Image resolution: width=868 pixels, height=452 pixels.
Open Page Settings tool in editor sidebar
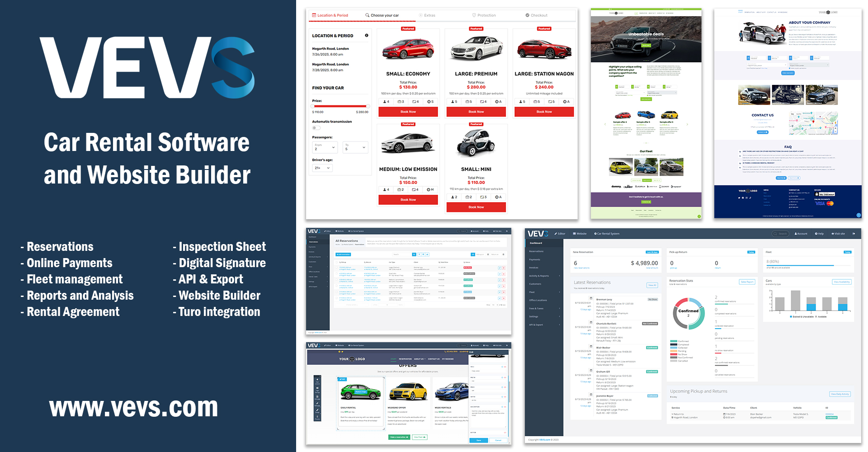pyautogui.click(x=317, y=390)
